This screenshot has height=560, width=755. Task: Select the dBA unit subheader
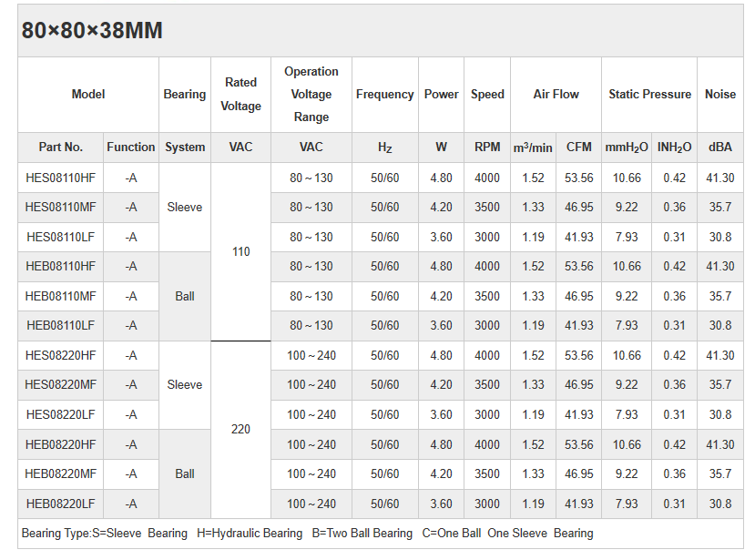719,147
